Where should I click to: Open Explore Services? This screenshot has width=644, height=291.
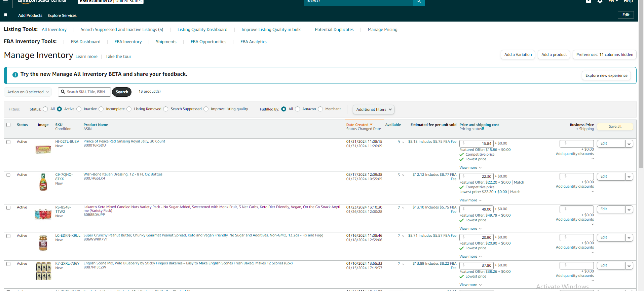pos(62,15)
